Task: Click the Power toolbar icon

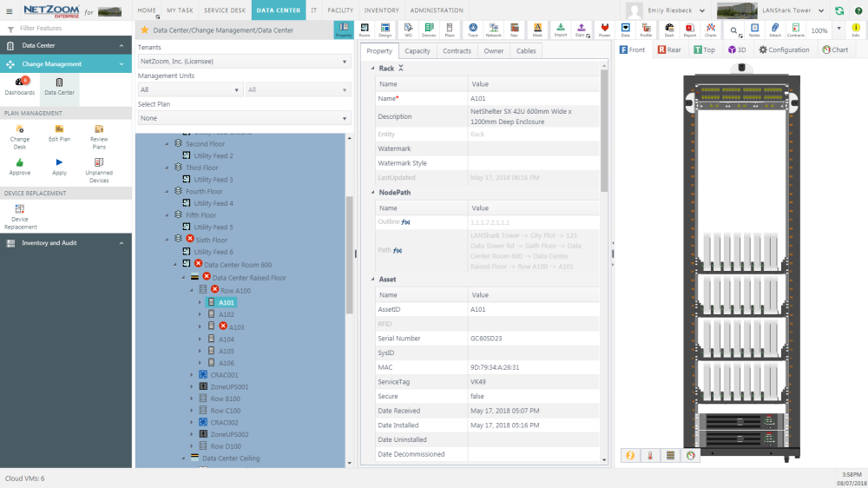Action: [604, 30]
